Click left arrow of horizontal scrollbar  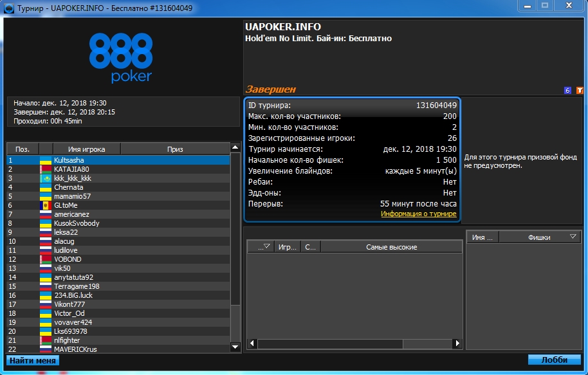tap(252, 343)
